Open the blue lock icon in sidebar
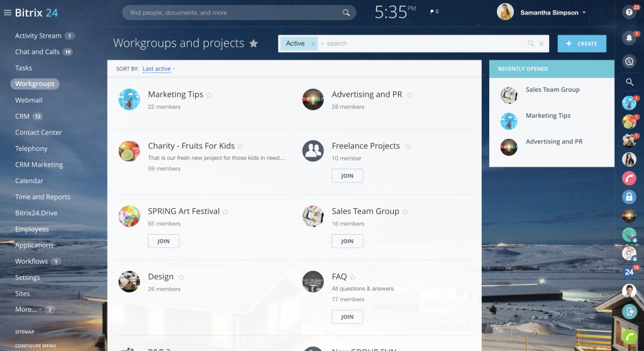 (628, 197)
